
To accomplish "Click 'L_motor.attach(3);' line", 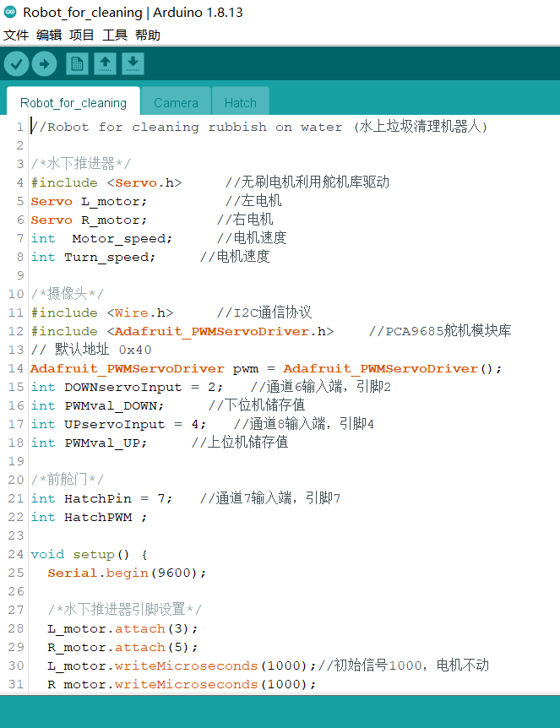I will (x=122, y=628).
